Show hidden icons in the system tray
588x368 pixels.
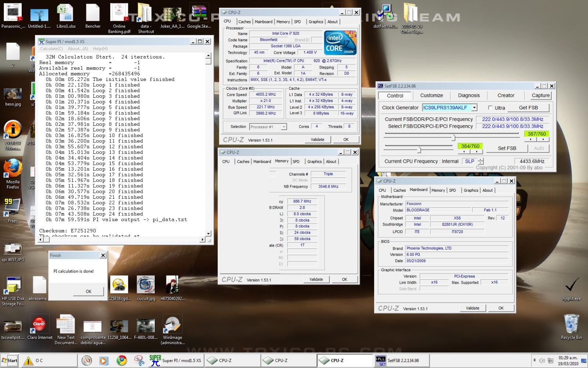535,360
